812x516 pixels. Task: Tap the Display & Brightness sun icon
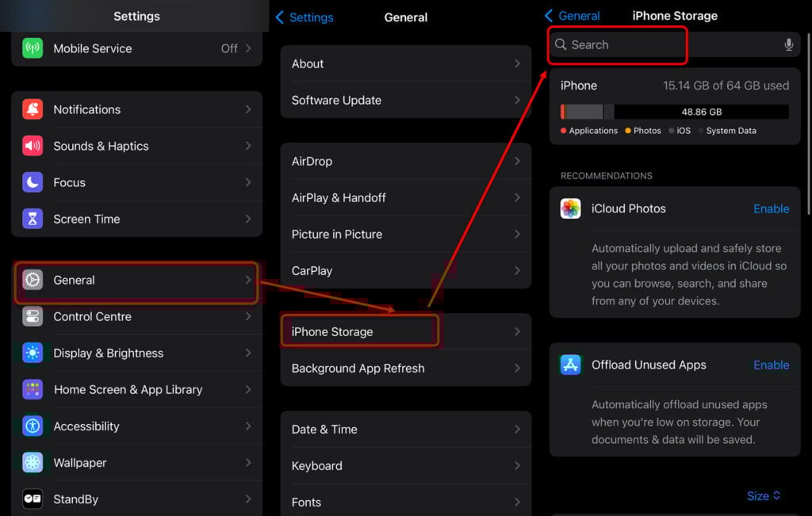coord(33,353)
